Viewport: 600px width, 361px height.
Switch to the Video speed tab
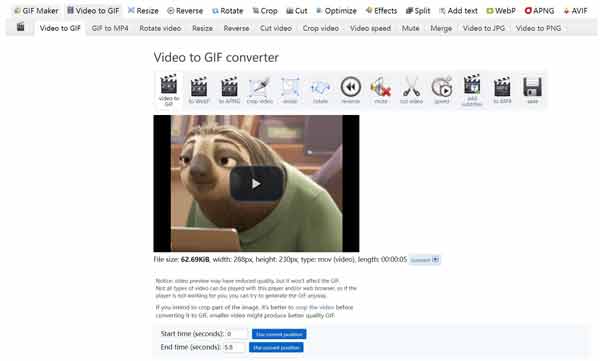pos(370,28)
